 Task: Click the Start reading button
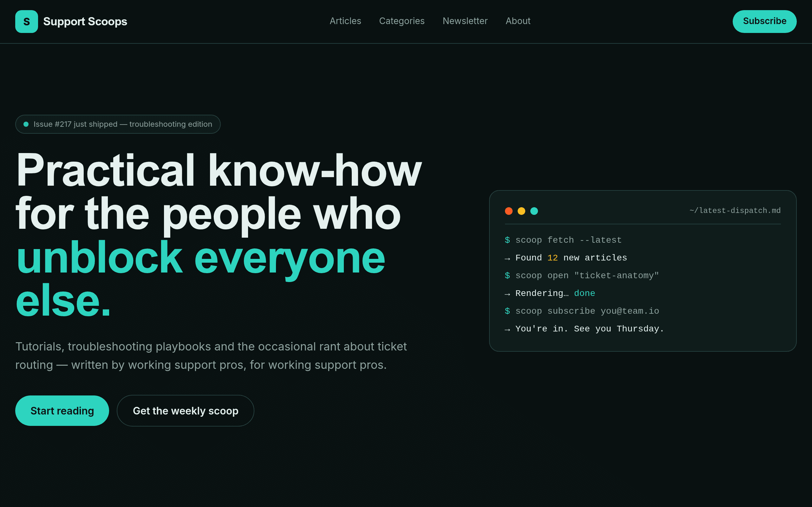coord(62,411)
